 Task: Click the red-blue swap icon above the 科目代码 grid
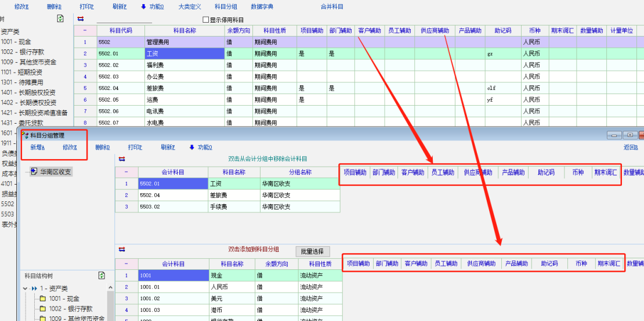(x=81, y=19)
